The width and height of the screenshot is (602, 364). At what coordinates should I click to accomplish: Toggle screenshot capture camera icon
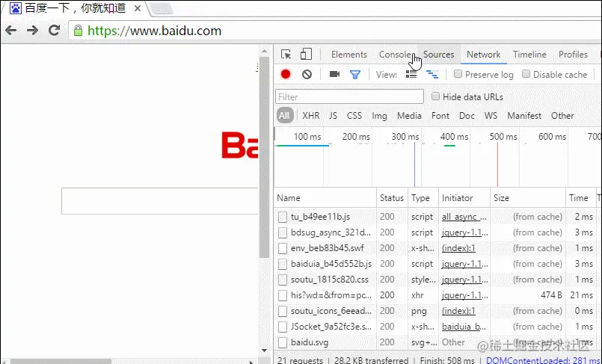(334, 74)
